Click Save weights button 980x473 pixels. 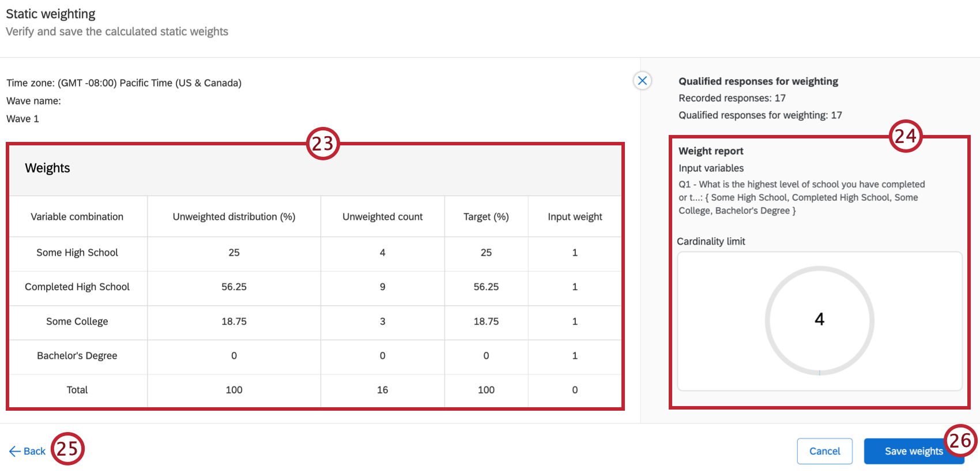913,451
